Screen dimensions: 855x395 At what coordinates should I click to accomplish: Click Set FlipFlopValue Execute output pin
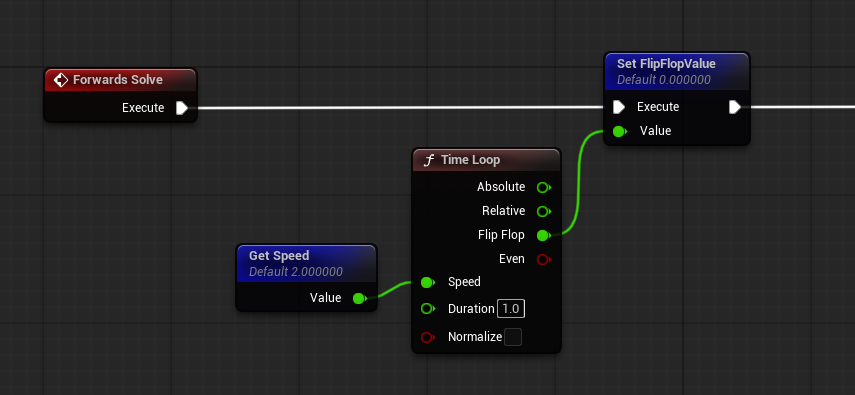point(734,107)
